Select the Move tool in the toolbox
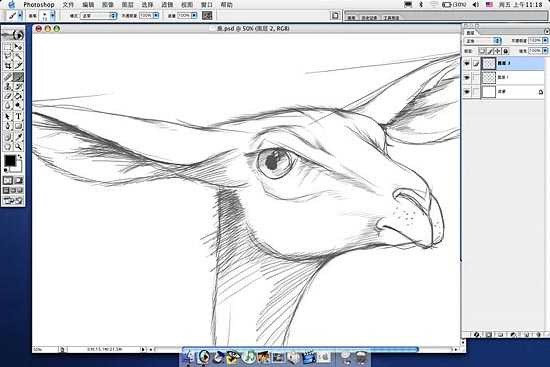 (x=18, y=46)
